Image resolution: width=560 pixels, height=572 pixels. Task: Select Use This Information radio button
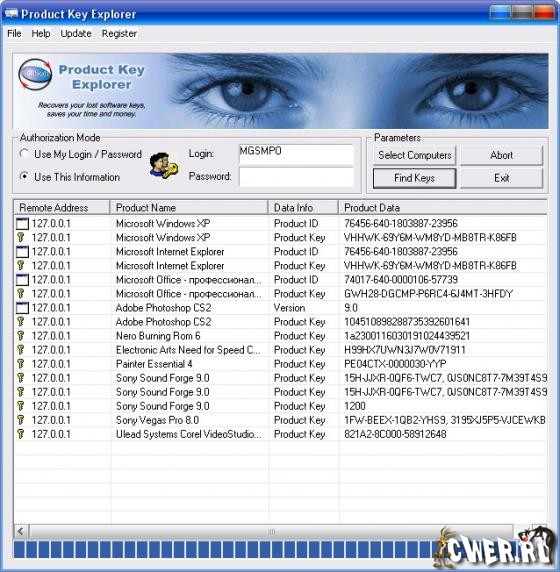click(24, 177)
